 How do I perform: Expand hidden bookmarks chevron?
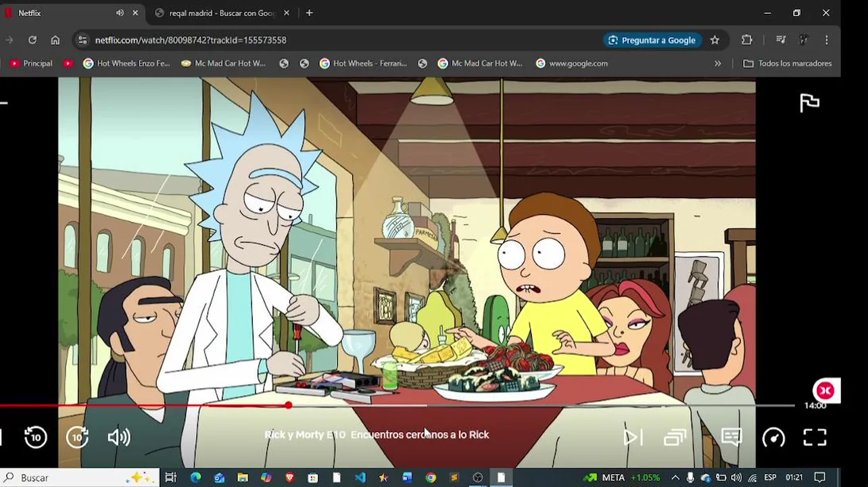[x=717, y=63]
